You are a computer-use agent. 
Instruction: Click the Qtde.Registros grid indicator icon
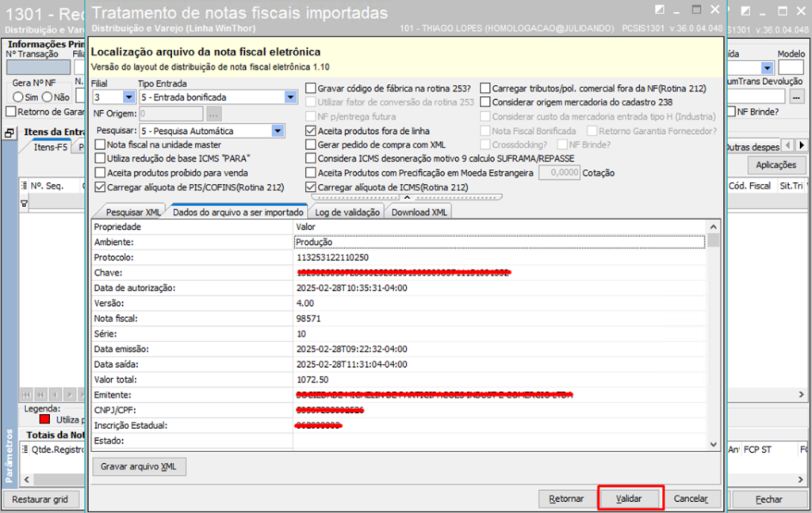pos(25,449)
